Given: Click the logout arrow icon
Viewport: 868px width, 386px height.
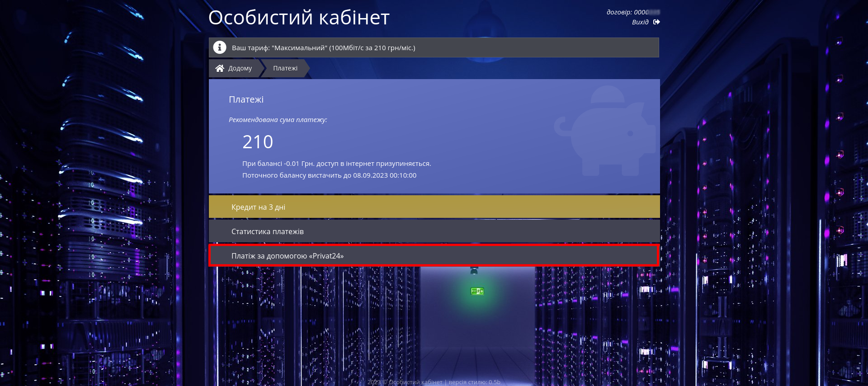Looking at the screenshot, I should (x=656, y=22).
